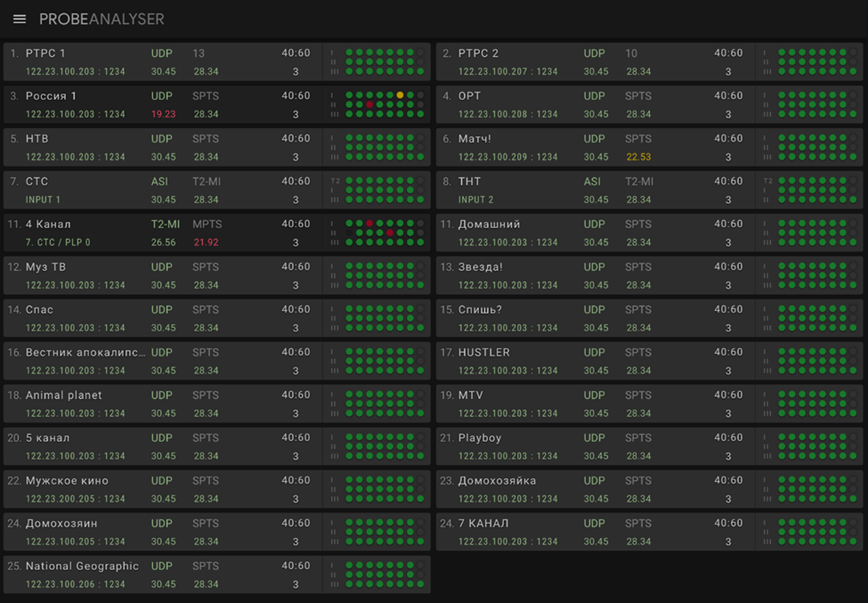Select the ОРТ channel name
The image size is (868, 603).
[469, 96]
